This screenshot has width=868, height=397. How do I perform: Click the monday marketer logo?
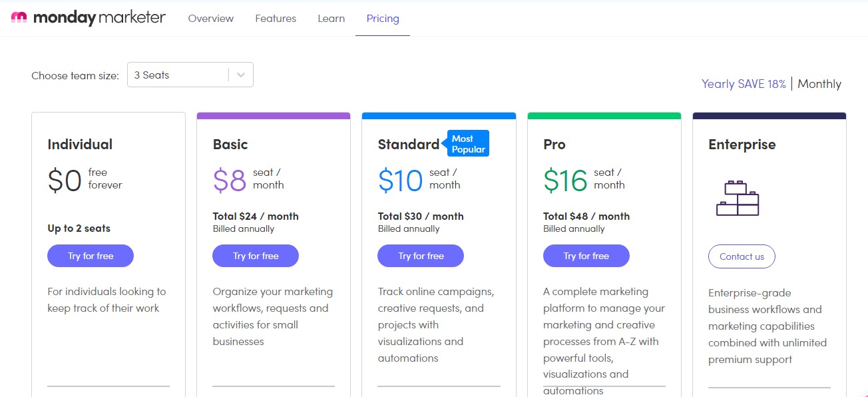[89, 18]
